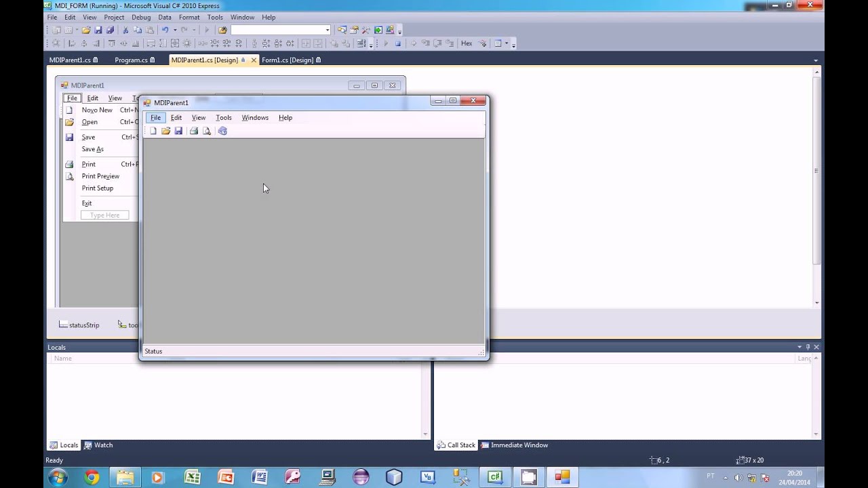Select Locals tab at bottom
This screenshot has height=488, width=868.
[64, 445]
